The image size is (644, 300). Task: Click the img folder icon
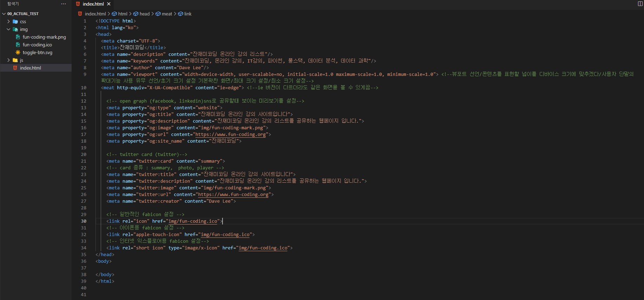(15, 29)
